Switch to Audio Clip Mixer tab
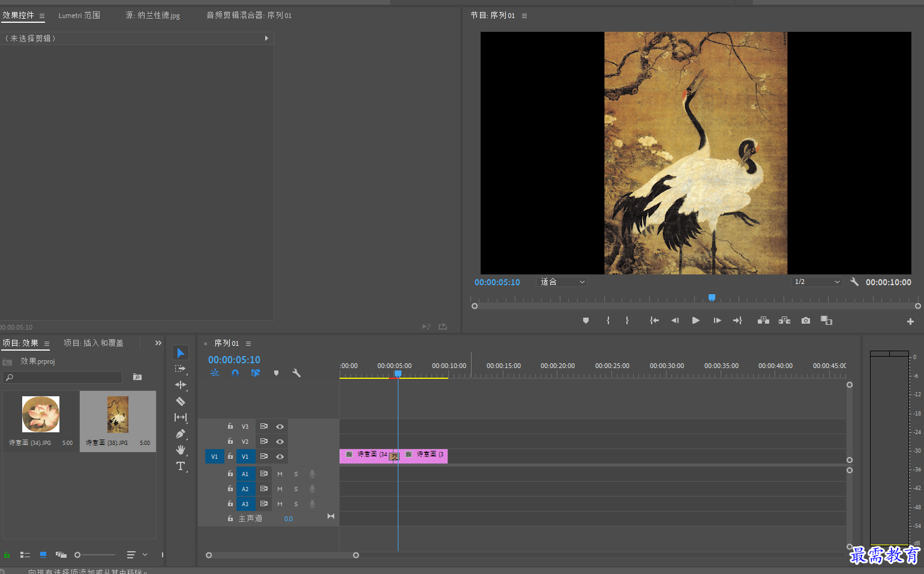This screenshot has height=574, width=924. click(249, 16)
